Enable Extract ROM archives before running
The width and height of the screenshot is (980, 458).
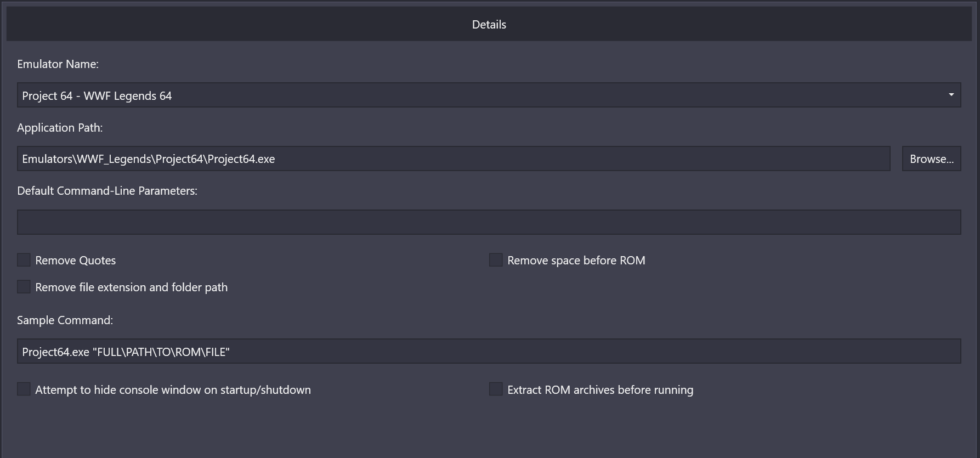496,389
